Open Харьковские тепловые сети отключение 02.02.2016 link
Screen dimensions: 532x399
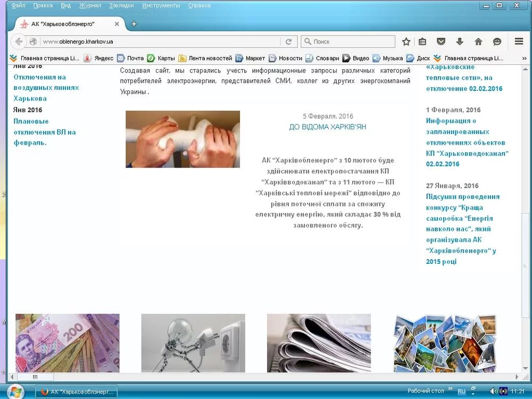(x=464, y=78)
